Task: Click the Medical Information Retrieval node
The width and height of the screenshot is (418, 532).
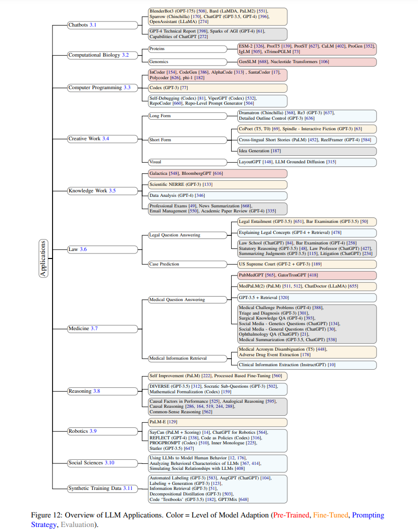Action: (187, 358)
